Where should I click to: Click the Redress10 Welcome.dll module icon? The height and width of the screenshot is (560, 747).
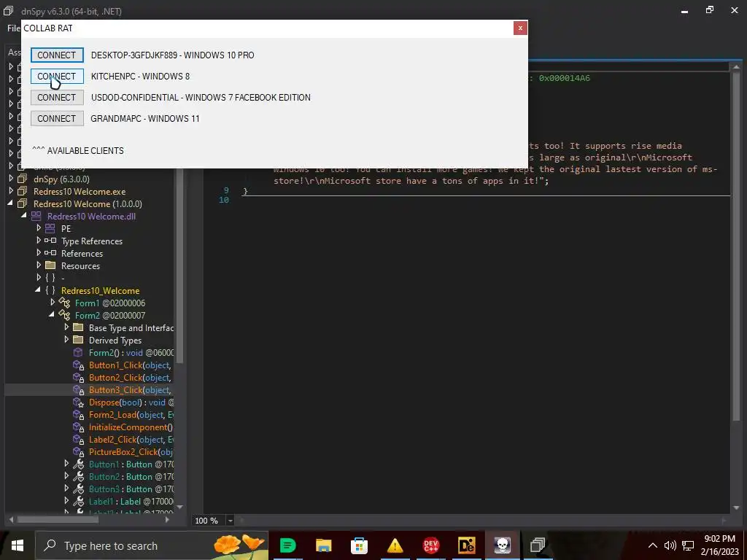point(36,216)
